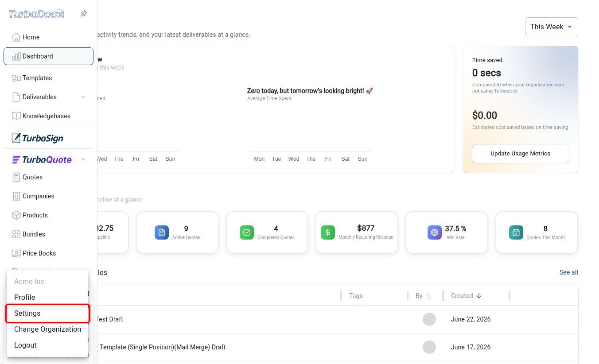
Task: Collapse the TurboQuote section chevron
Action: tap(83, 160)
